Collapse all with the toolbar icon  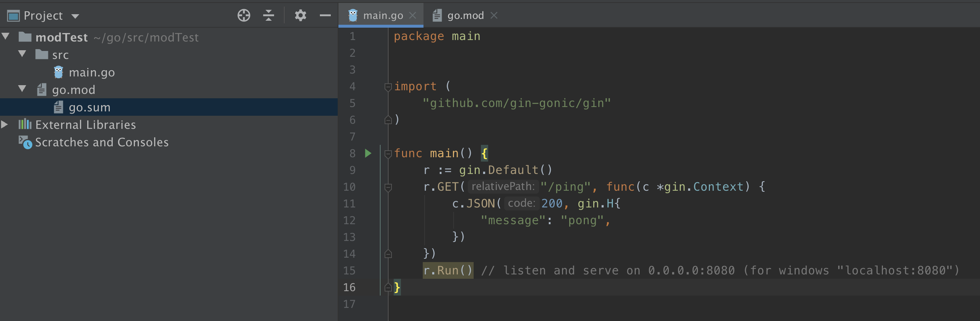pyautogui.click(x=269, y=16)
